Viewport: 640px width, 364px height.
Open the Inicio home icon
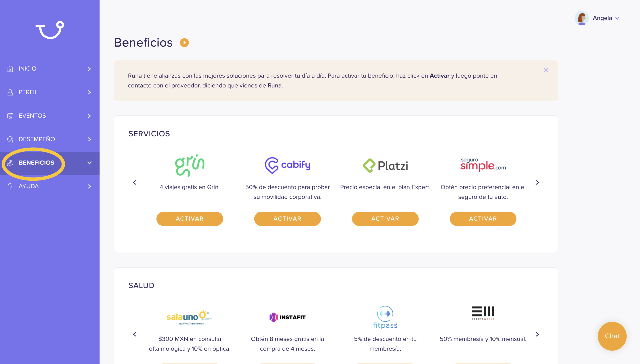coord(10,69)
